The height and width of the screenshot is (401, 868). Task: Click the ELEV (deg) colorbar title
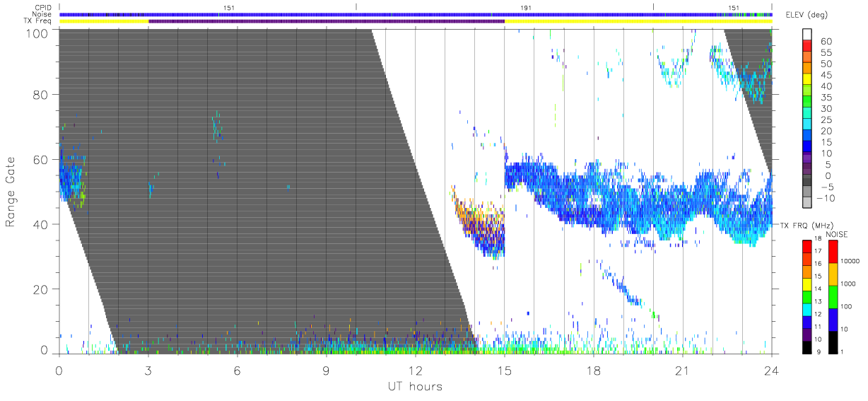(807, 16)
